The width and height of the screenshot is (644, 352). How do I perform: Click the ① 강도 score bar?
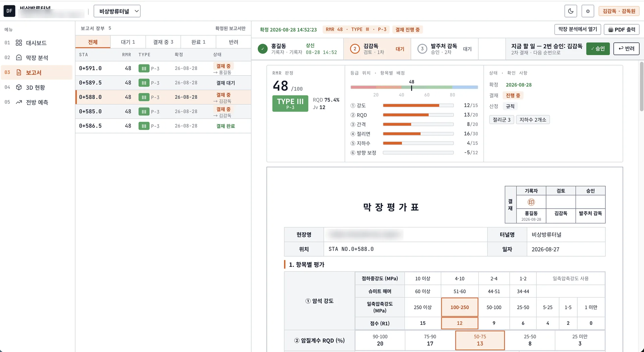click(418, 105)
